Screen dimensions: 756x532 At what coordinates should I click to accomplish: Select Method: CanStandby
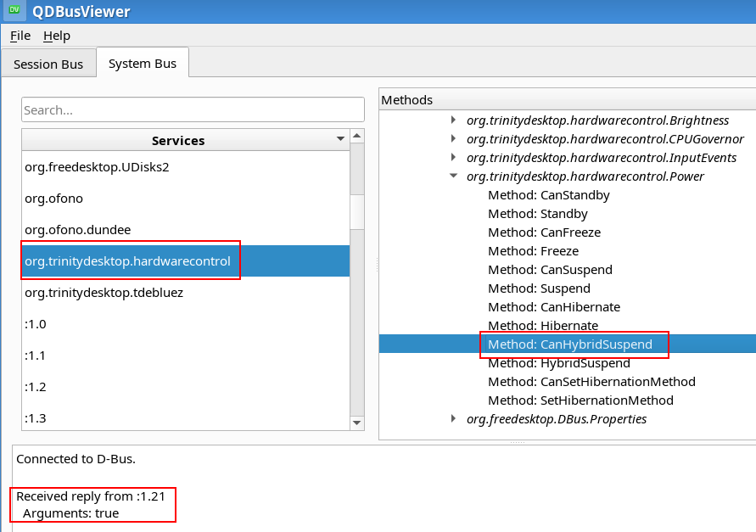pyautogui.click(x=549, y=195)
